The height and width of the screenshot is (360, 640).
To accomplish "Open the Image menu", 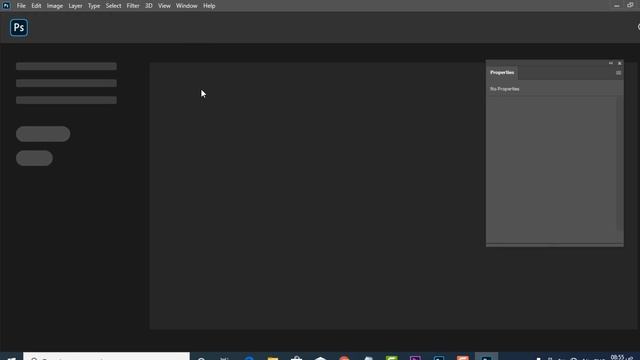I will tap(55, 6).
